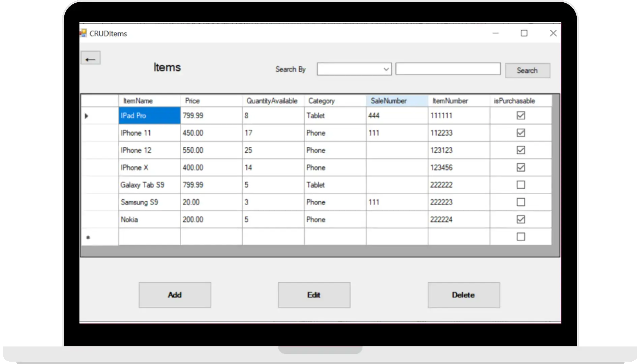Click item number 222224 cell
The height and width of the screenshot is (364, 638).
[459, 219]
